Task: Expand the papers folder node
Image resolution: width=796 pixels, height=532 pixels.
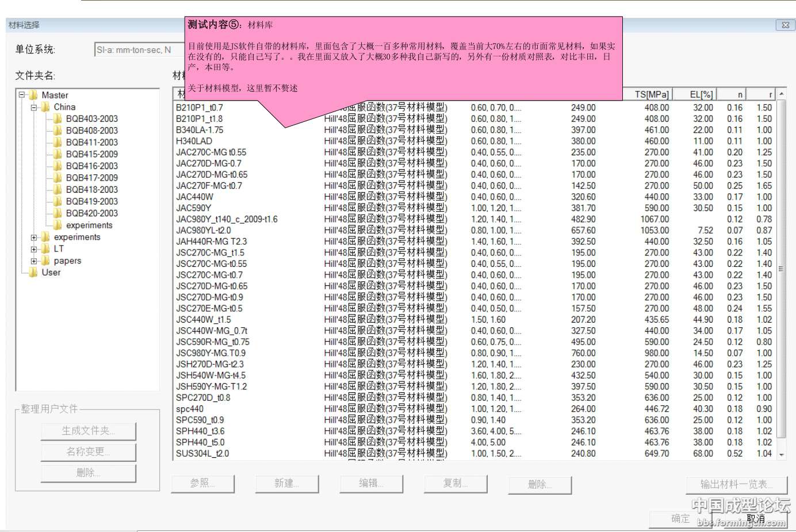Action: (34, 261)
